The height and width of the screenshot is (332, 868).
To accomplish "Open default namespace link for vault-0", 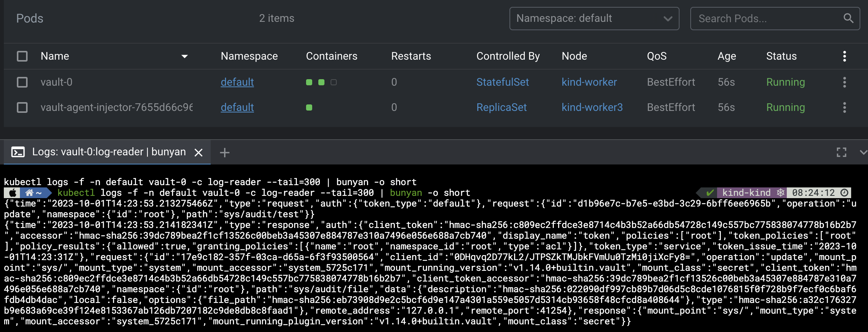I will (x=237, y=82).
